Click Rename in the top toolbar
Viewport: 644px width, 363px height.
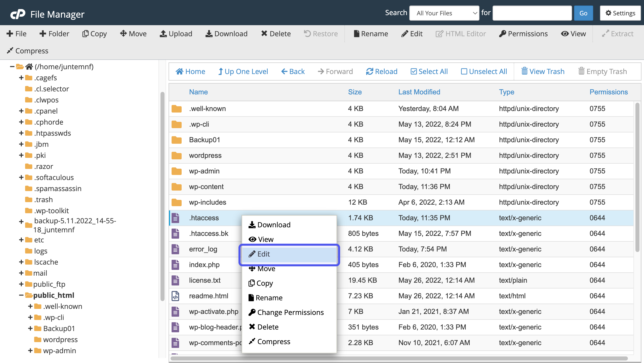point(371,34)
